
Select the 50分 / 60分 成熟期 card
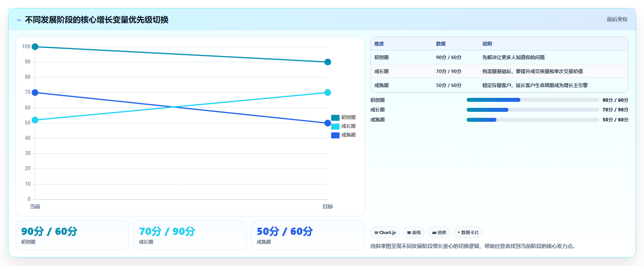click(307, 235)
